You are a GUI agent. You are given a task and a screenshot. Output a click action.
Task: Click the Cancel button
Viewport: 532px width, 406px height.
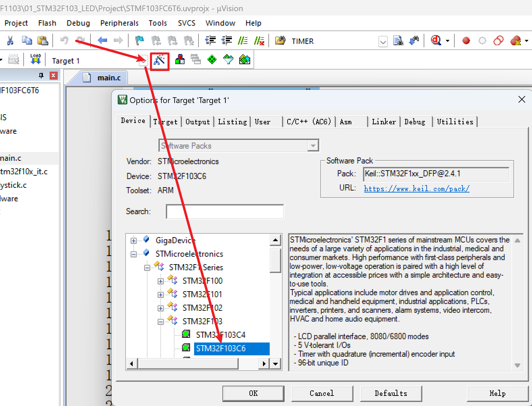click(x=322, y=393)
